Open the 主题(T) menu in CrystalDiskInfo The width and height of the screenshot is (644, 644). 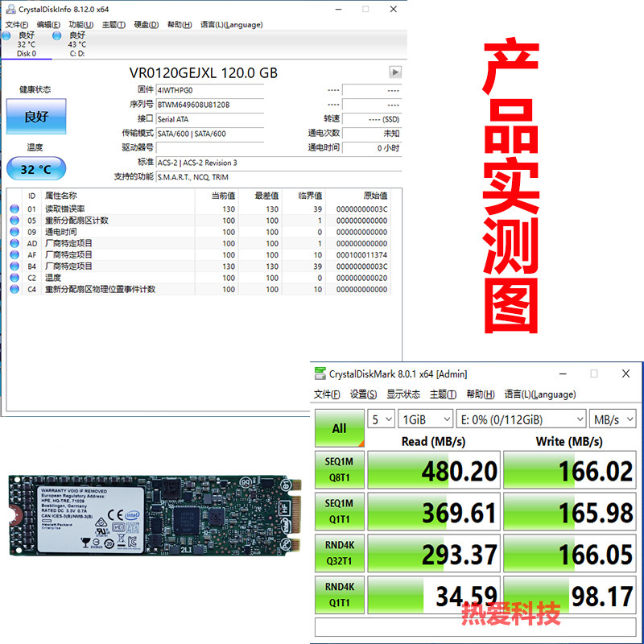click(x=114, y=25)
